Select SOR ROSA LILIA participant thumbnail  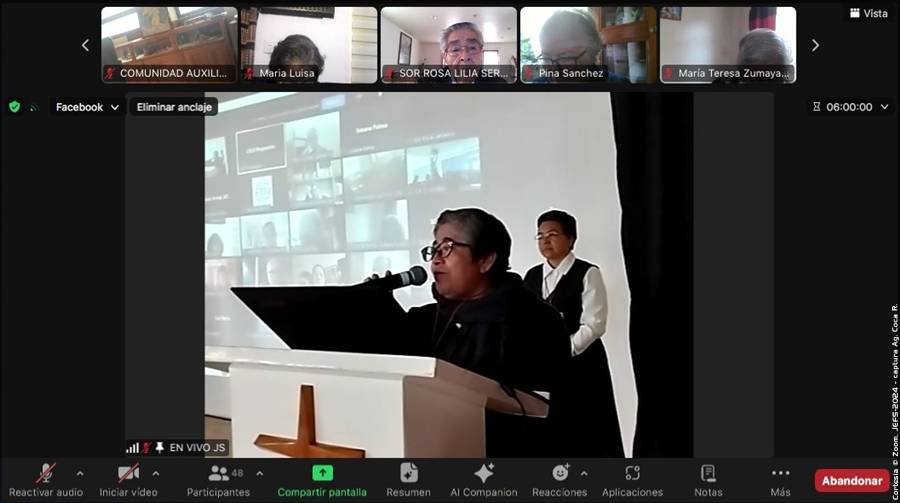click(x=448, y=45)
